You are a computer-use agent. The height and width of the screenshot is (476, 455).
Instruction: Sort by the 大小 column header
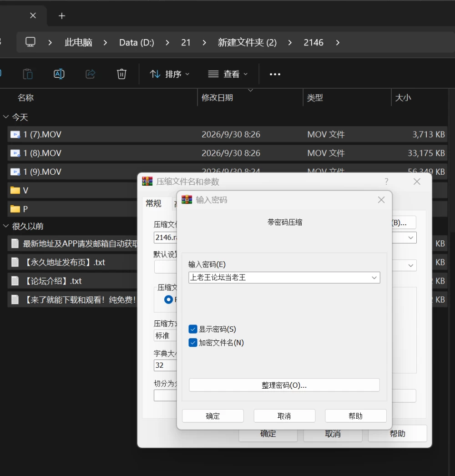coord(403,98)
